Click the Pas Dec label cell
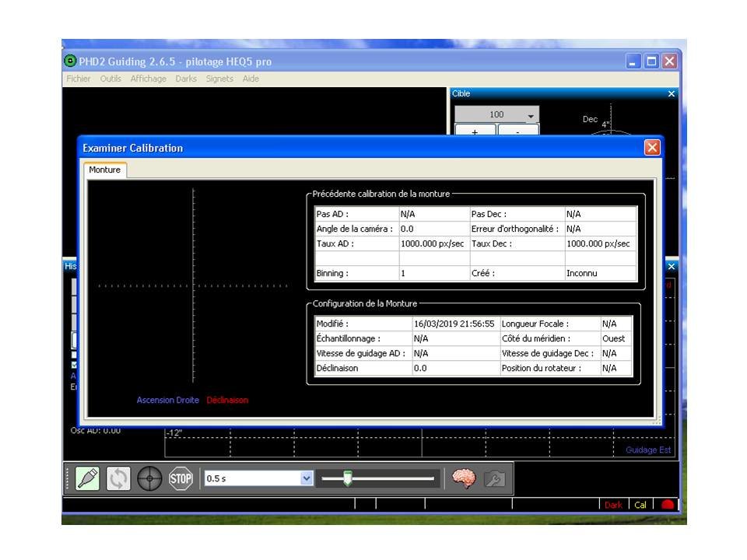This screenshot has height=560, width=747. point(517,215)
